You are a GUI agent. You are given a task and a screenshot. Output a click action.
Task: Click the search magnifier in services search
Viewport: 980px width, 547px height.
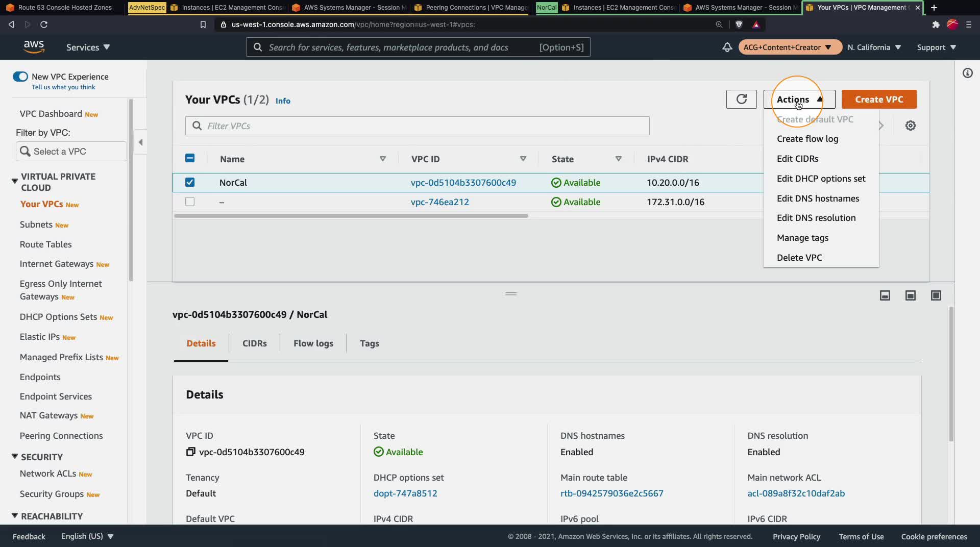coord(258,47)
